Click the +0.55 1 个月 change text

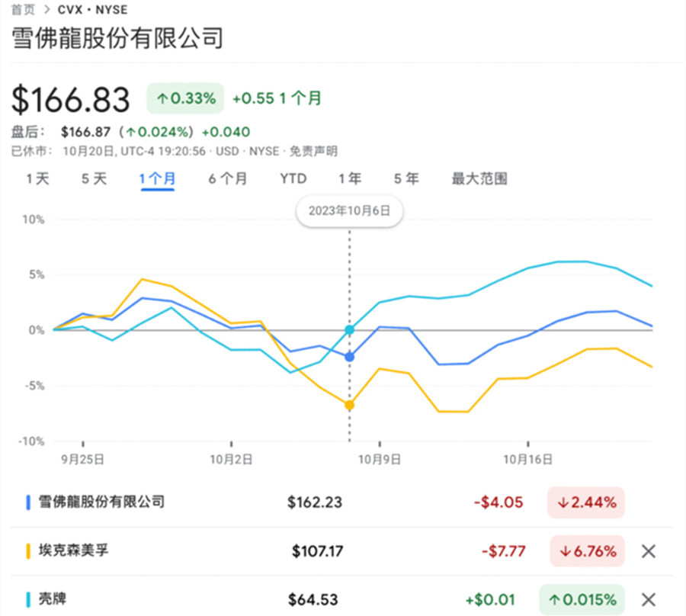tap(277, 98)
